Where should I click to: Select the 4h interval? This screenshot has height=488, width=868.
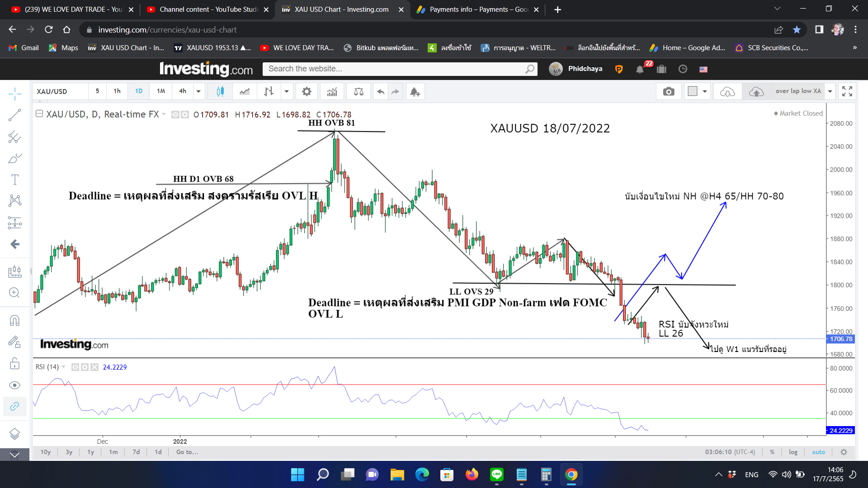pyautogui.click(x=183, y=91)
